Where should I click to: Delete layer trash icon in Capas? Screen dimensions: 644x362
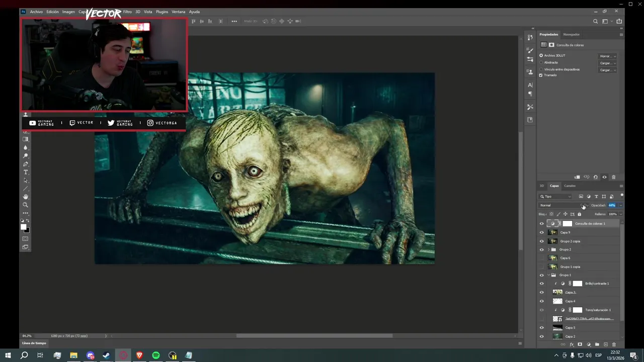pyautogui.click(x=614, y=344)
